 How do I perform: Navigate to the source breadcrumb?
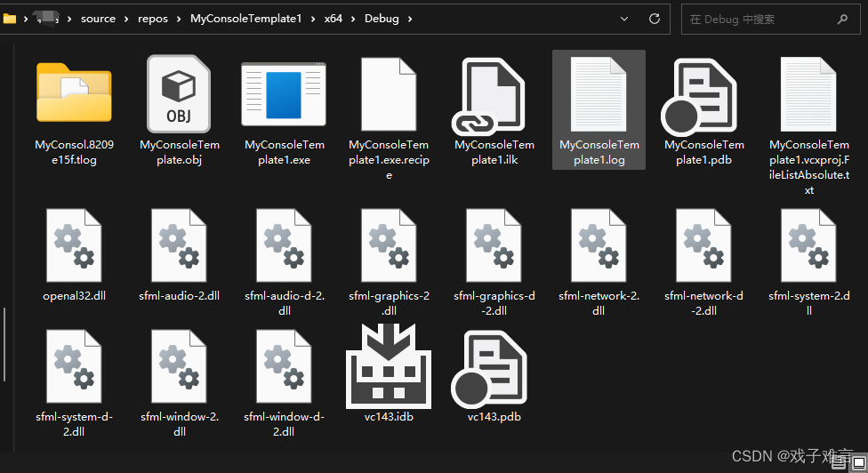(98, 19)
